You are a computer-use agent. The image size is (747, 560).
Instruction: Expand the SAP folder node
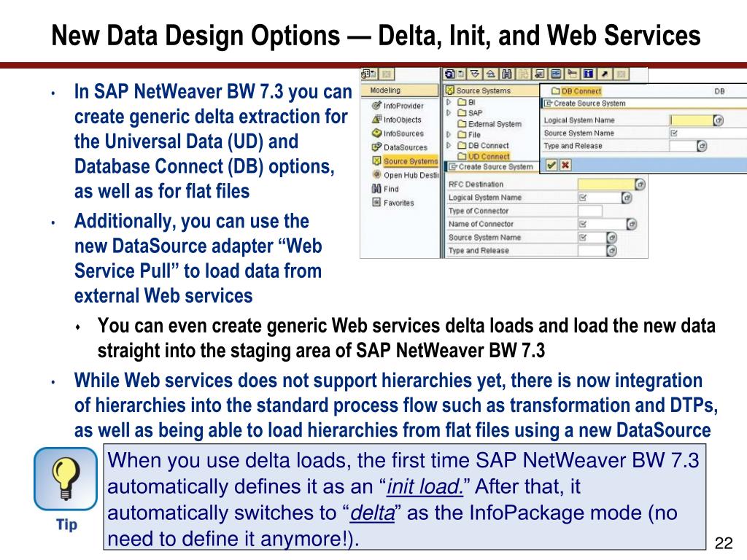[449, 113]
